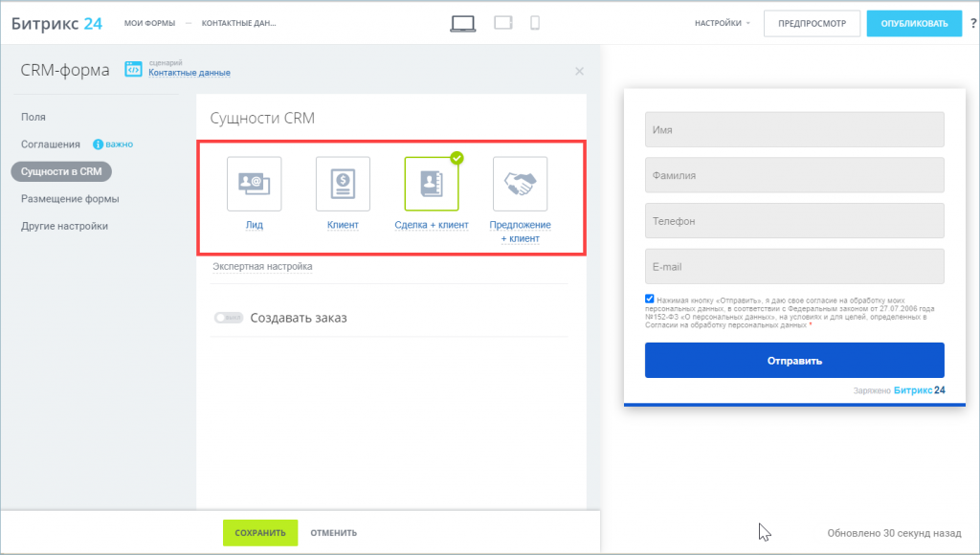Switch to tablet preview device icon
Viewport: 980px width, 555px height.
coord(503,23)
